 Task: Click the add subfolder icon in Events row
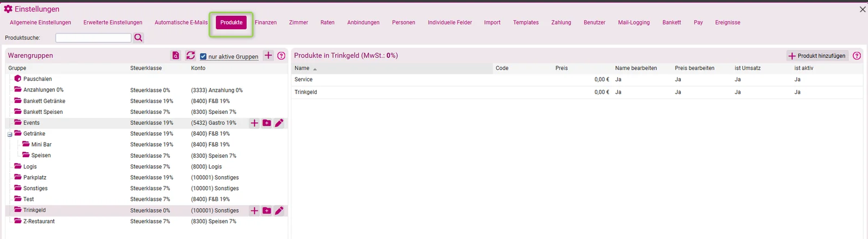(267, 123)
